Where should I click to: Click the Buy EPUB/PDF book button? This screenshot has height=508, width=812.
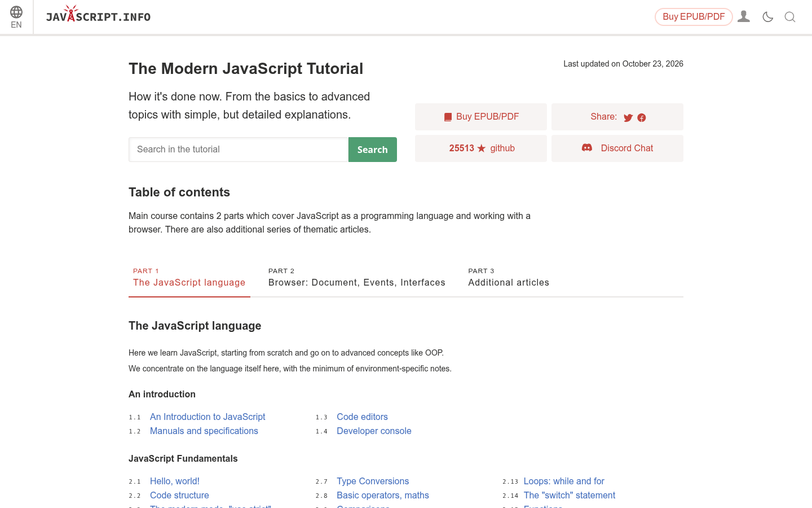[x=481, y=117]
